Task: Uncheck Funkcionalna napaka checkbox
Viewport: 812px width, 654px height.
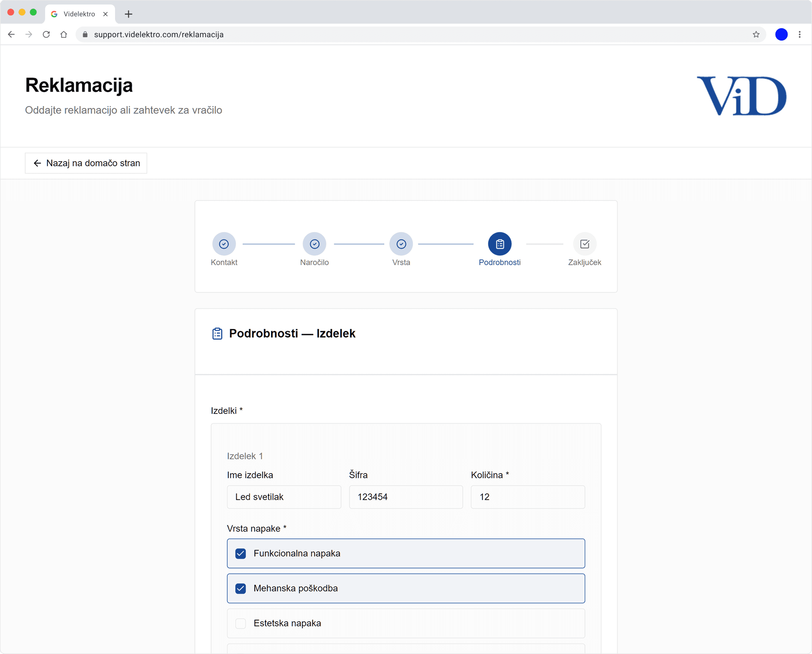Action: (x=240, y=553)
